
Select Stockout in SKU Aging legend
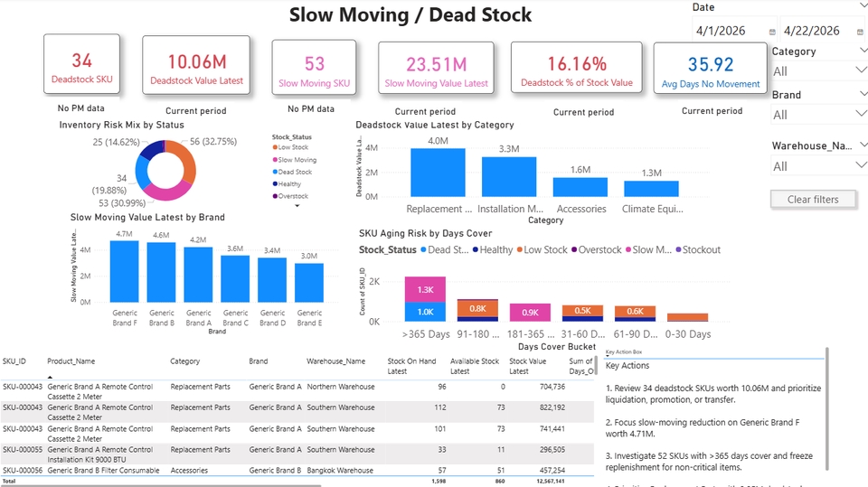click(x=698, y=249)
